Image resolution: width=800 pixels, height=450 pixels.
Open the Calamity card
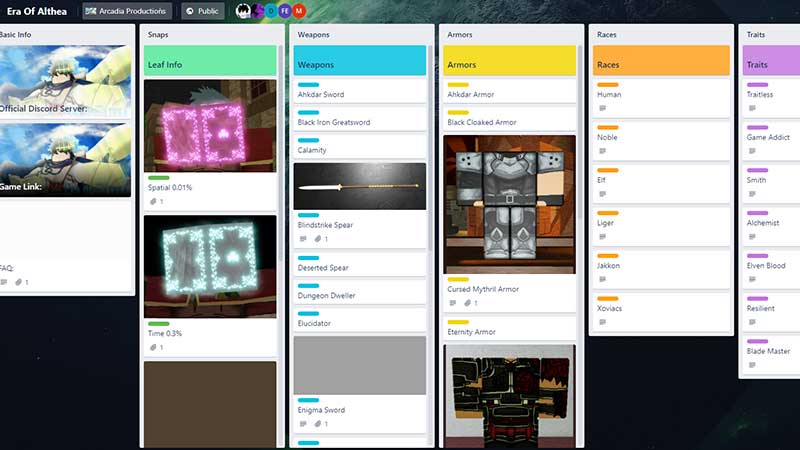point(360,147)
